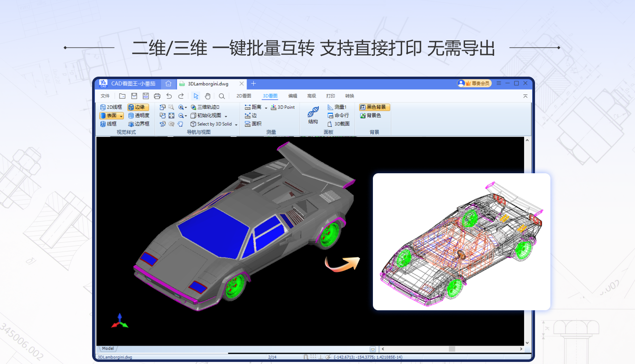
Task: Enable the 2D线框 wireframe style
Action: point(111,107)
